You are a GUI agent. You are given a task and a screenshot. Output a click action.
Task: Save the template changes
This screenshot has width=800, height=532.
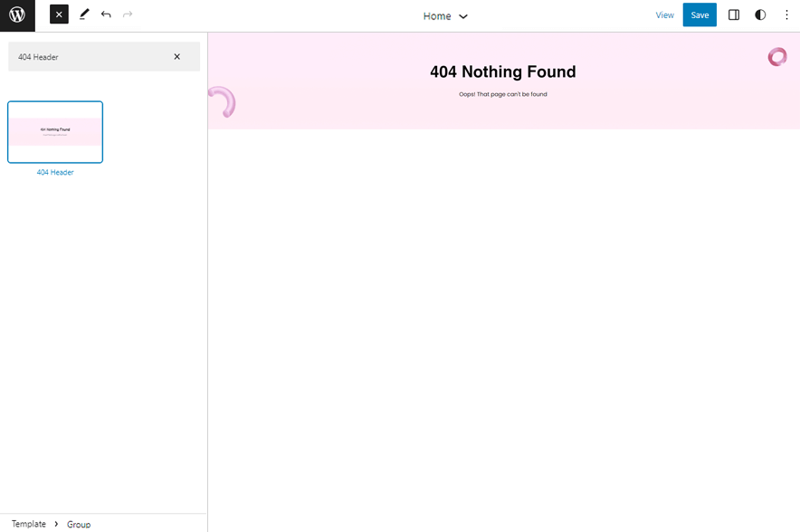pos(699,14)
